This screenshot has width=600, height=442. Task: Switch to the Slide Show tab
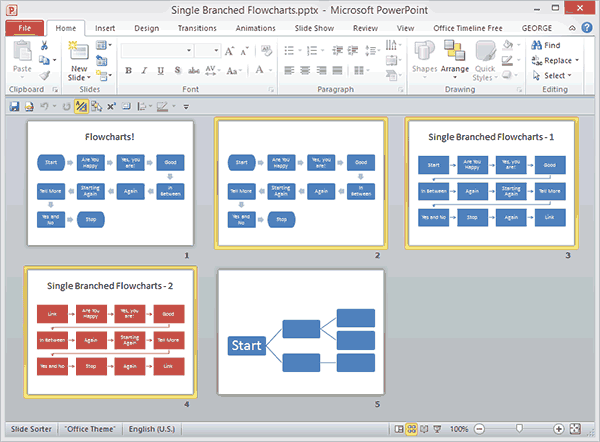316,29
